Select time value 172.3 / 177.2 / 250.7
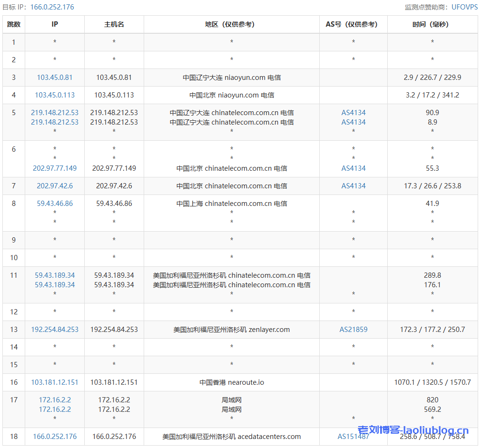The image size is (481, 448). 432,330
